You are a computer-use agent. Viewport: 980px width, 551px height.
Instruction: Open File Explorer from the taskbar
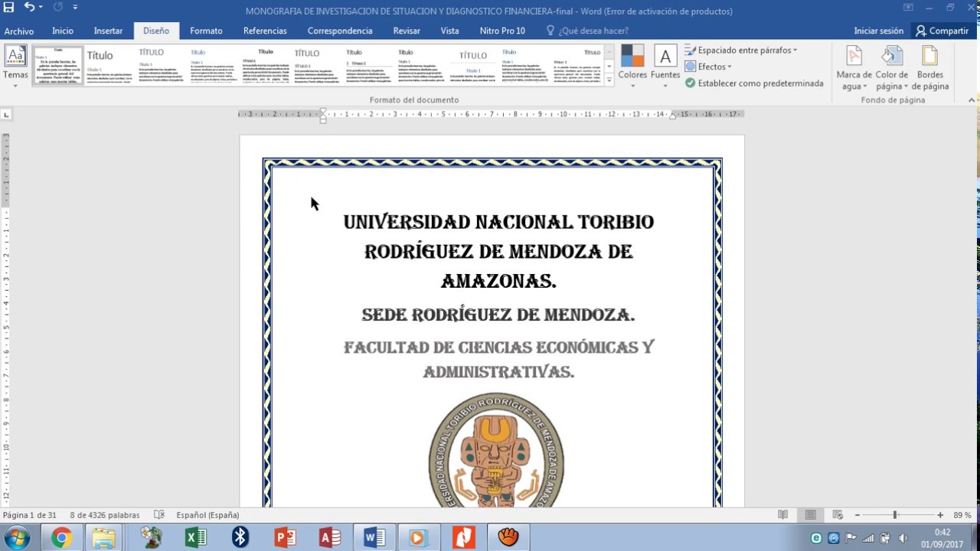104,538
